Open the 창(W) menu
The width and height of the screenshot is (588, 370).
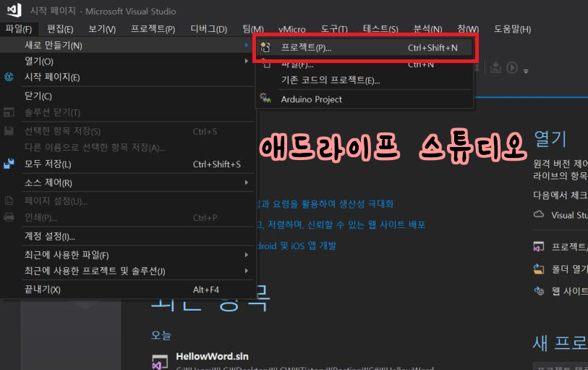(468, 29)
